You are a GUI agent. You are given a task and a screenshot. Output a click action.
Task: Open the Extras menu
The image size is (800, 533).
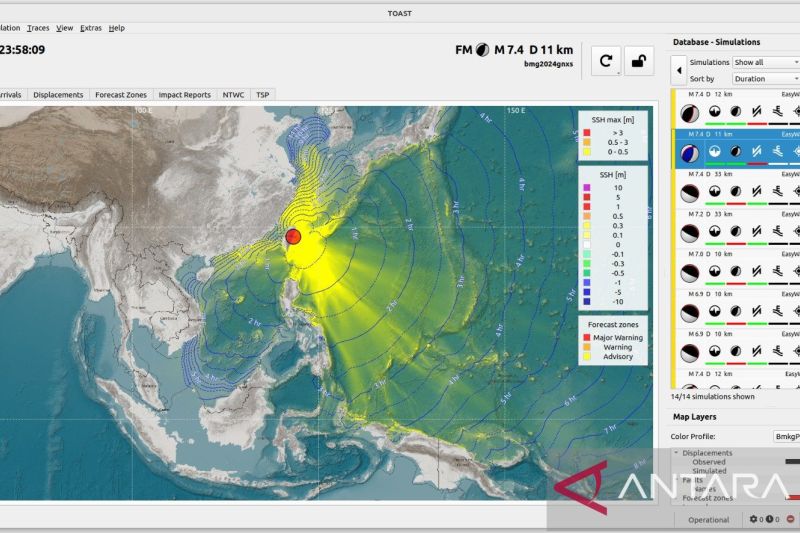tap(90, 28)
